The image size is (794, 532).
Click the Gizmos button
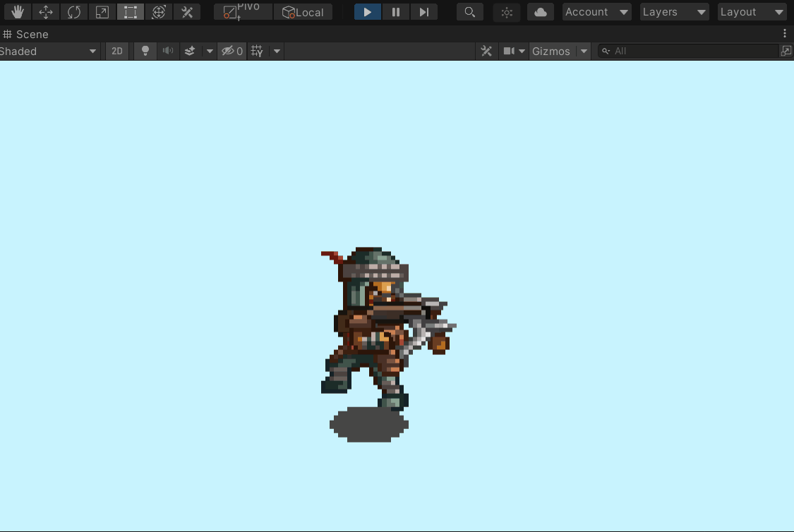pyautogui.click(x=551, y=51)
